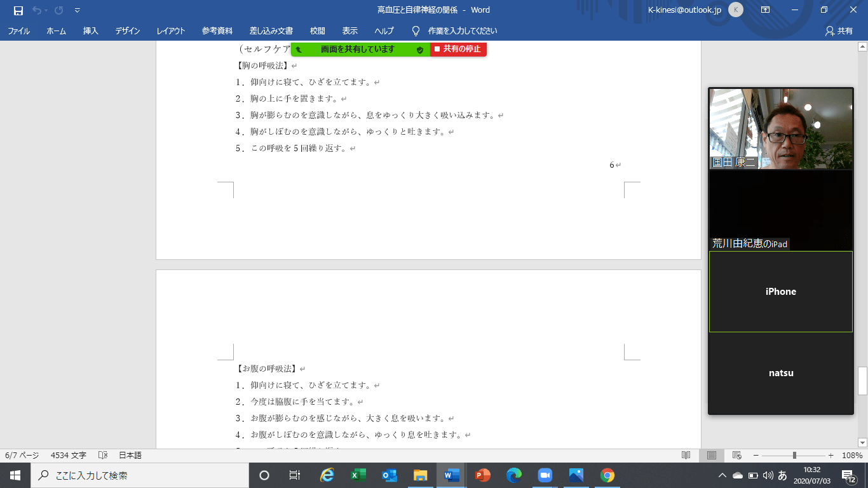The height and width of the screenshot is (488, 868).
Task: Open Zoom app from the taskbar
Action: coord(545,475)
